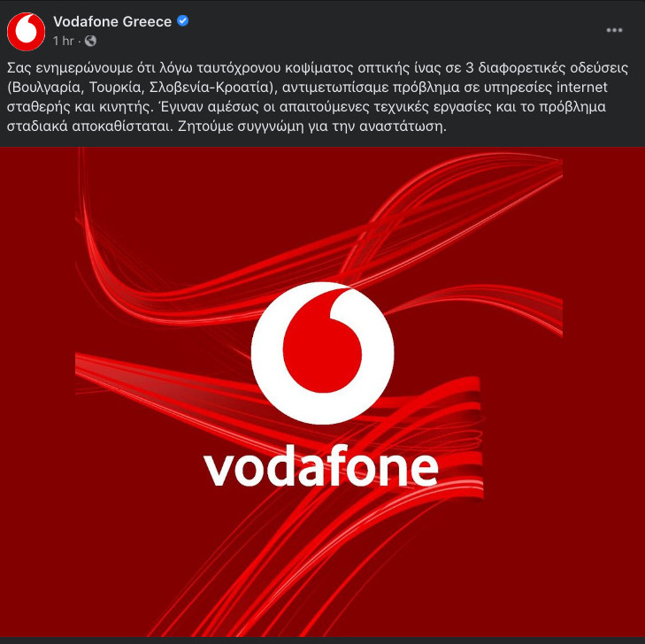Image resolution: width=645 pixels, height=644 pixels.
Task: Open the Vodafone Greece page name
Action: [112, 21]
